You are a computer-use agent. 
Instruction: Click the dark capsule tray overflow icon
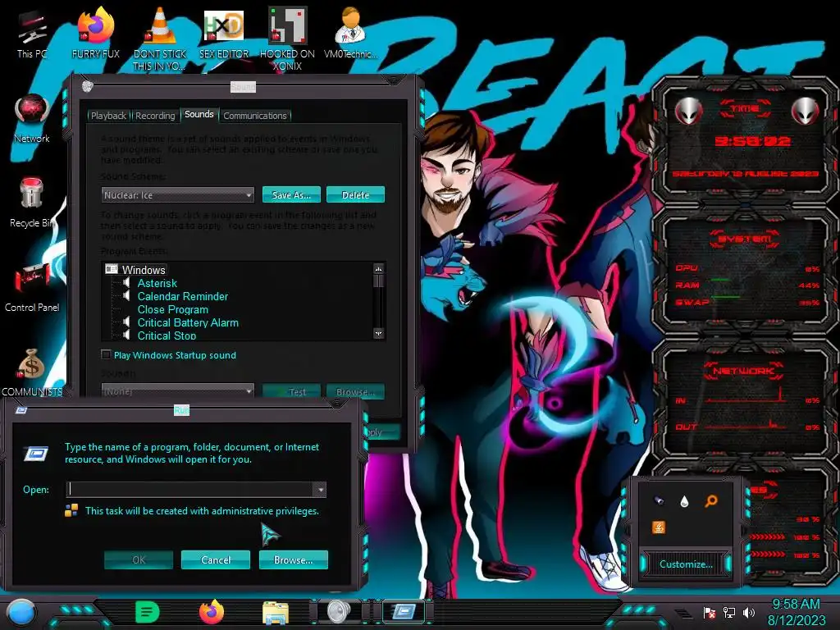point(659,501)
